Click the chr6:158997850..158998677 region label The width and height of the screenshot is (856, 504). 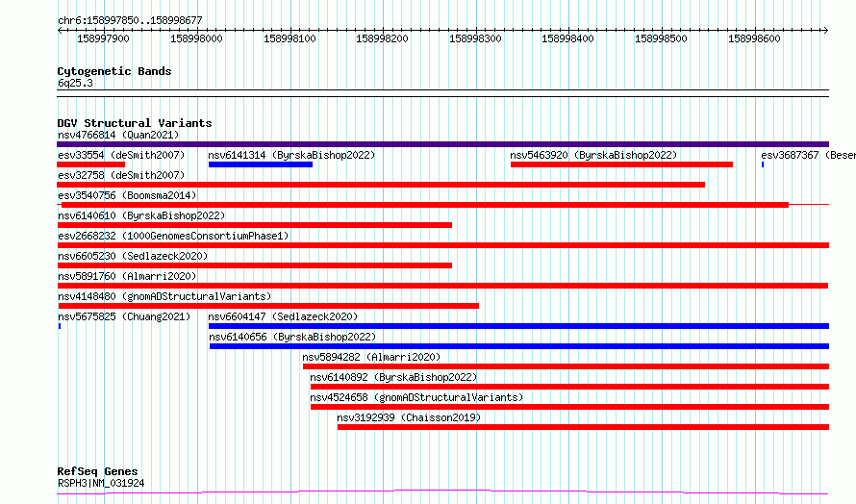130,21
